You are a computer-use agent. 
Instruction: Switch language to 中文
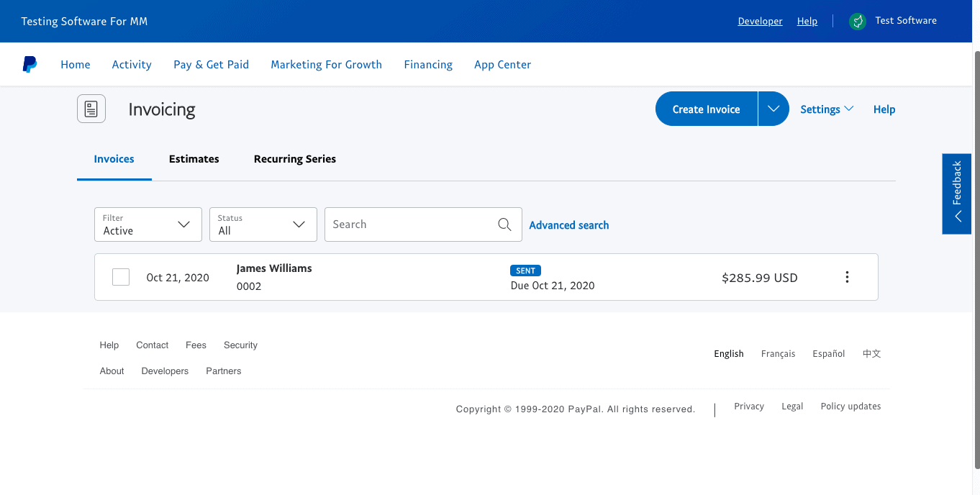872,354
